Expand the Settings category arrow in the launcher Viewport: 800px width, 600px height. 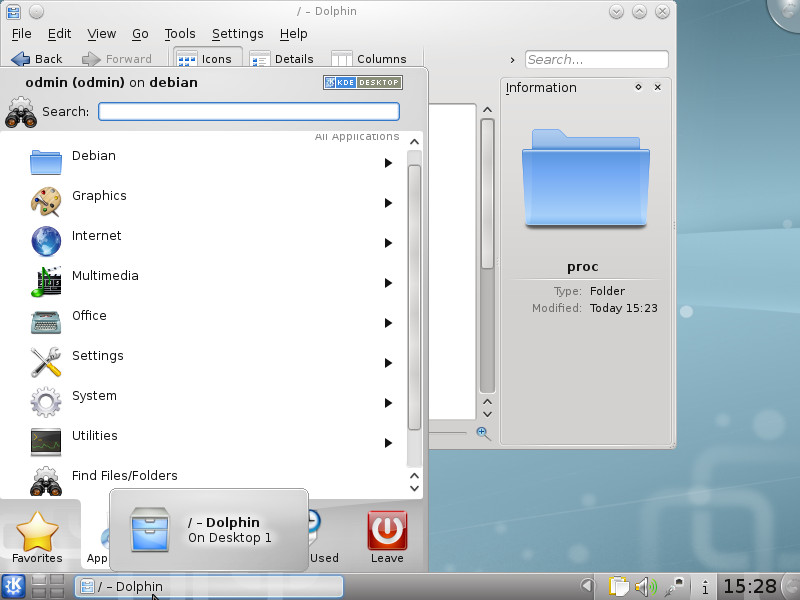click(x=388, y=363)
